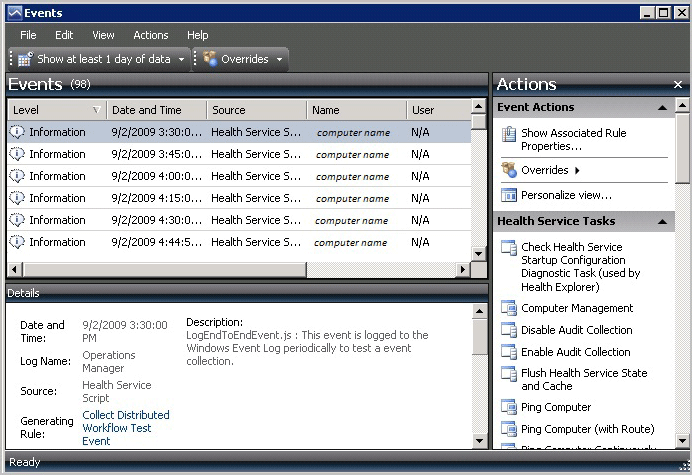Click the Show Associated Rule Properties icon
Image resolution: width=692 pixels, height=475 pixels.
(509, 134)
